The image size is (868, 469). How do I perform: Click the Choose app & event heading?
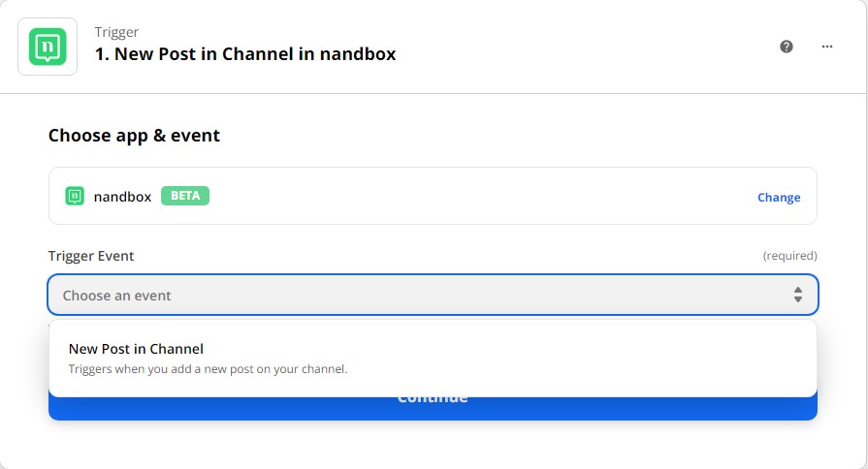click(134, 136)
